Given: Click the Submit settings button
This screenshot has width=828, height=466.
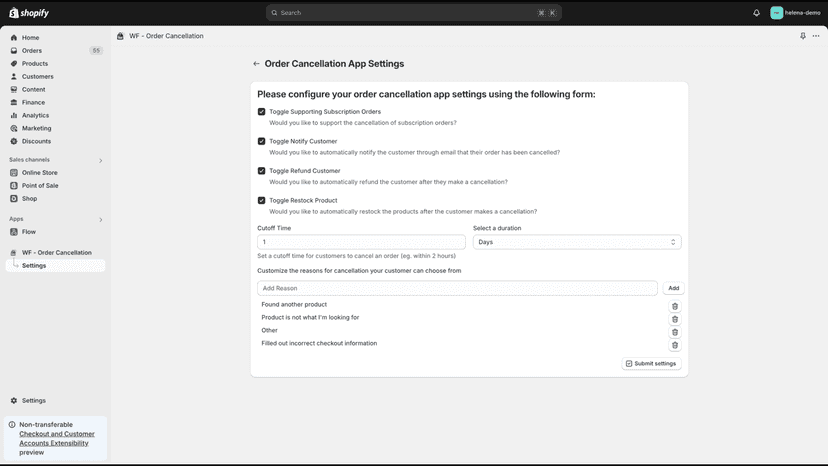Looking at the screenshot, I should tap(651, 364).
